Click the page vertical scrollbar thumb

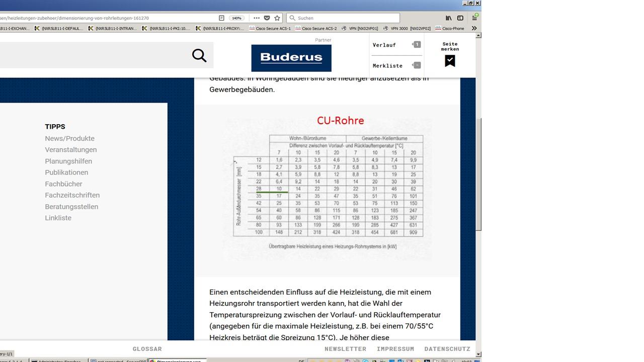pyautogui.click(x=478, y=174)
